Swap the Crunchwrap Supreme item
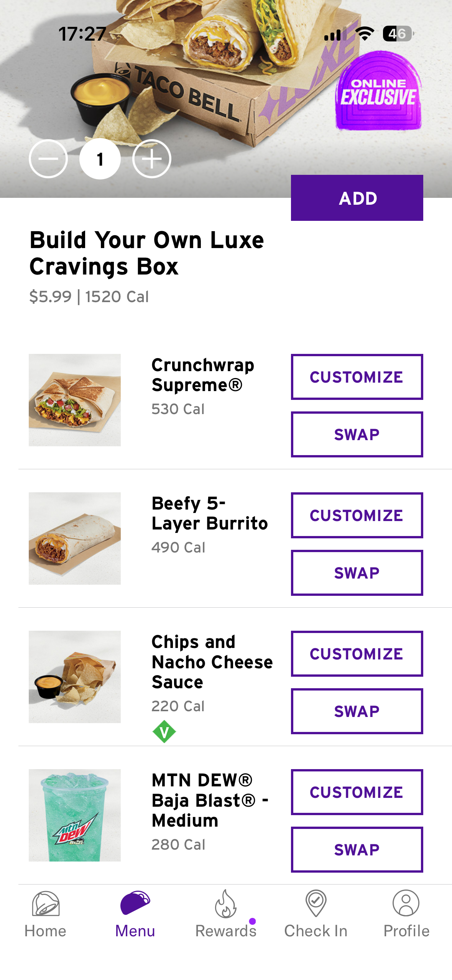 [x=357, y=434]
